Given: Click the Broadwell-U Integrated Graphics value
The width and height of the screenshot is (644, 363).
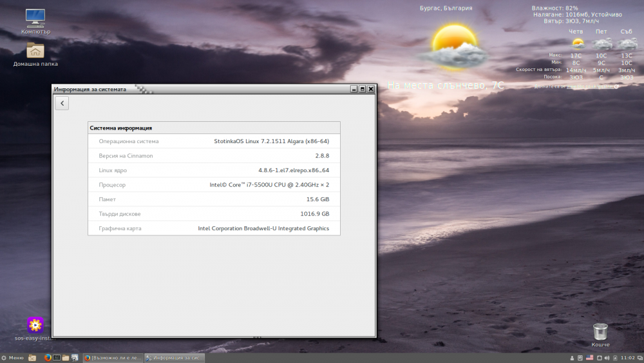Looking at the screenshot, I should point(263,228).
